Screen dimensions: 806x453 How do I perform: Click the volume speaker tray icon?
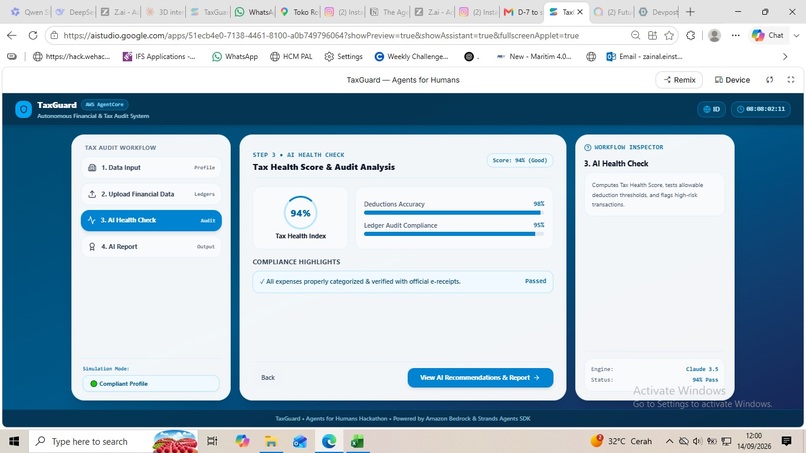698,441
